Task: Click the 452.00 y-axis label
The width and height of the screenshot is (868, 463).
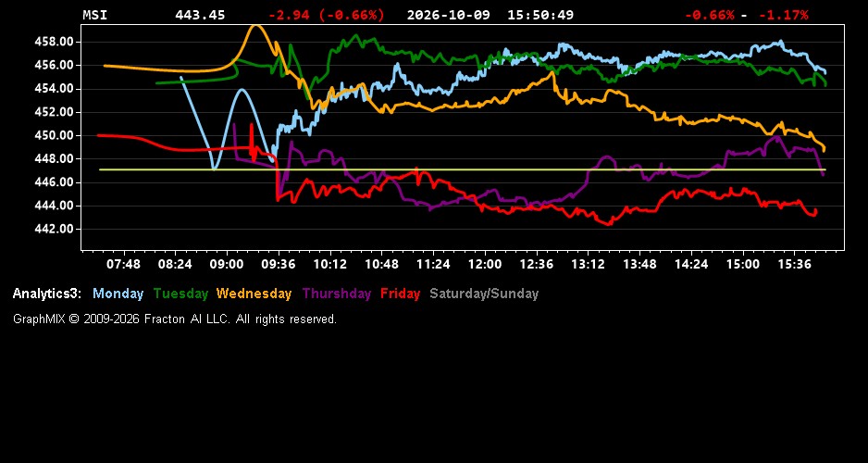Action: click(54, 112)
